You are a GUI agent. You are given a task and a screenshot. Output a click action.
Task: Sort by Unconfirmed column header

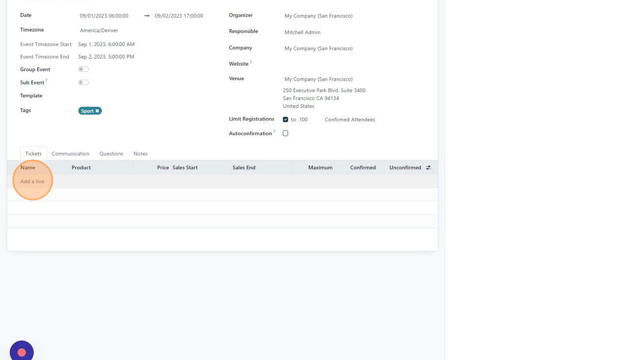(405, 168)
